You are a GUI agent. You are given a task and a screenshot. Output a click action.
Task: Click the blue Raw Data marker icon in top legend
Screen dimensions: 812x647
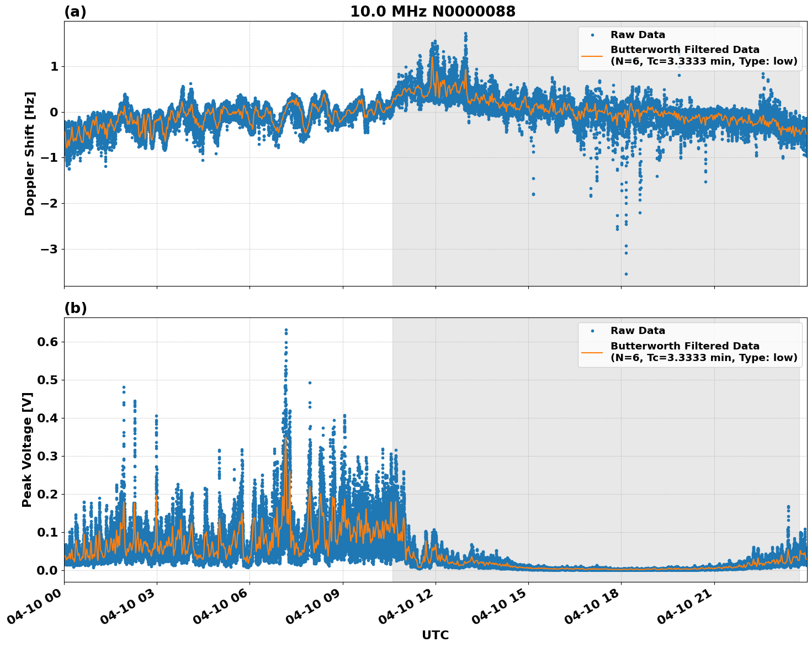[x=593, y=34]
